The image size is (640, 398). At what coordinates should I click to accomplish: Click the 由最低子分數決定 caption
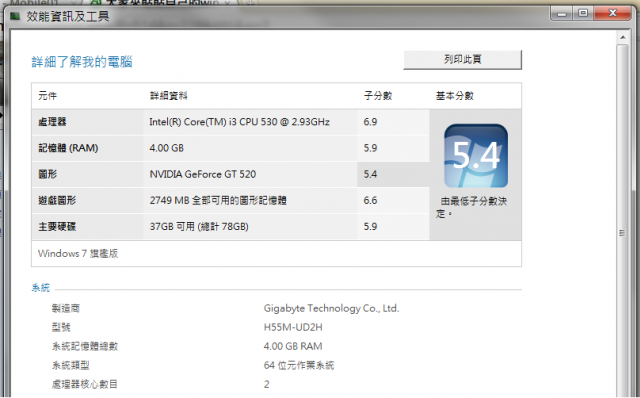coord(471,207)
